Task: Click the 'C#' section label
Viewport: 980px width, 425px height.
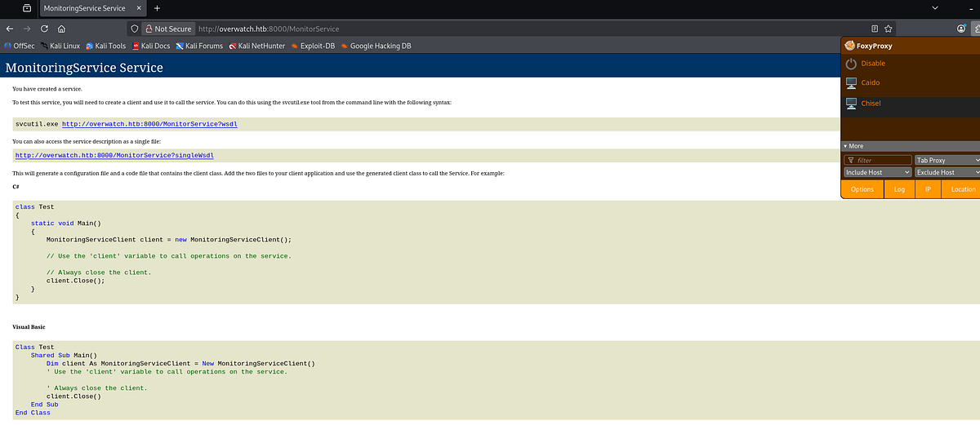Action: (x=16, y=187)
